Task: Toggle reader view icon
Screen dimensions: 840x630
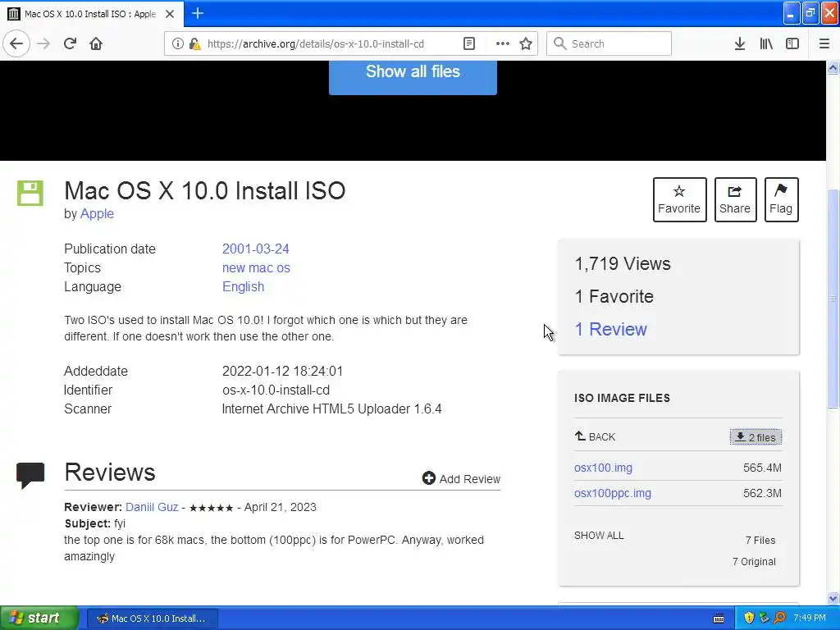Action: (469, 43)
